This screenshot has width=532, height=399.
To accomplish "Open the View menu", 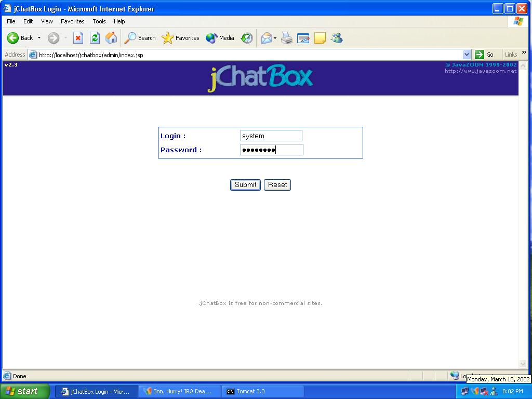I will [47, 21].
